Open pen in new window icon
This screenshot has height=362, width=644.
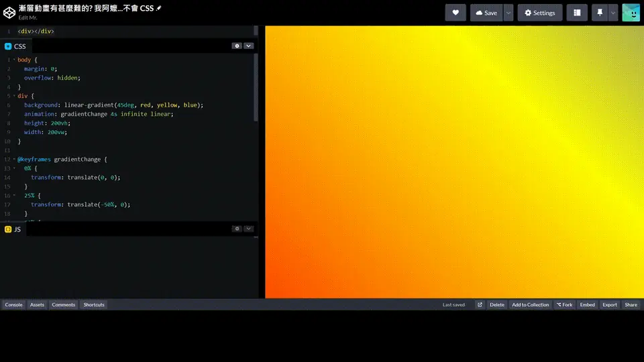click(480, 304)
